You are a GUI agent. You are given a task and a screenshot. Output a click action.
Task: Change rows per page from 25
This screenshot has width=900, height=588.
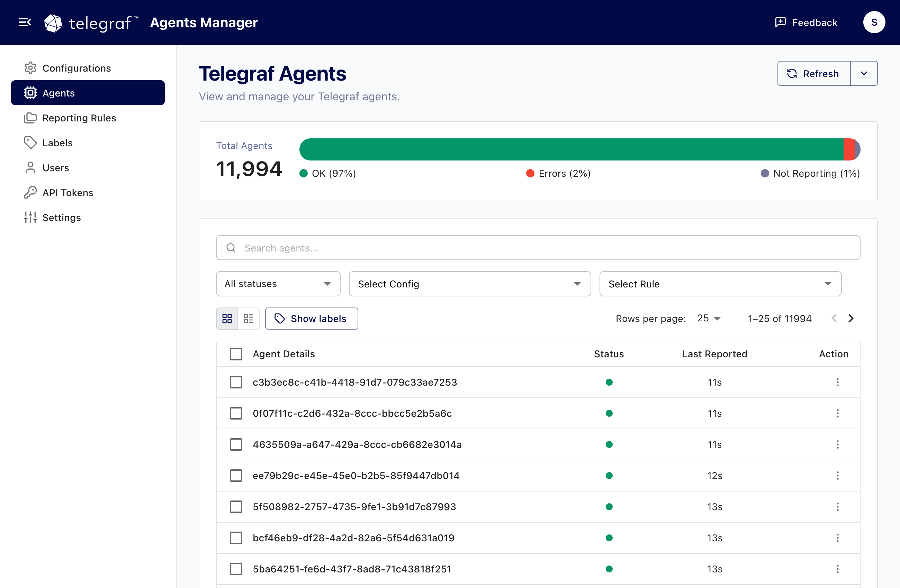pyautogui.click(x=709, y=319)
